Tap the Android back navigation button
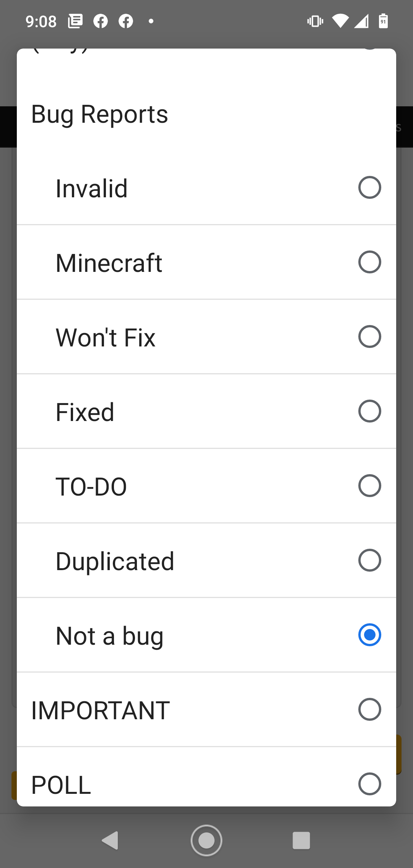413x868 pixels. pyautogui.click(x=111, y=840)
